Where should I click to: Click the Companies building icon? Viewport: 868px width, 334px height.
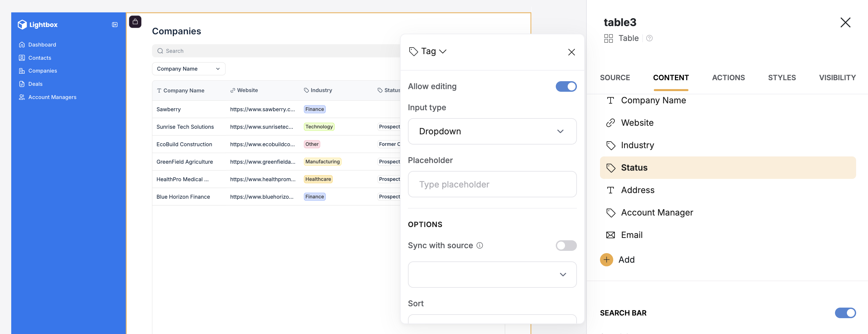point(22,71)
